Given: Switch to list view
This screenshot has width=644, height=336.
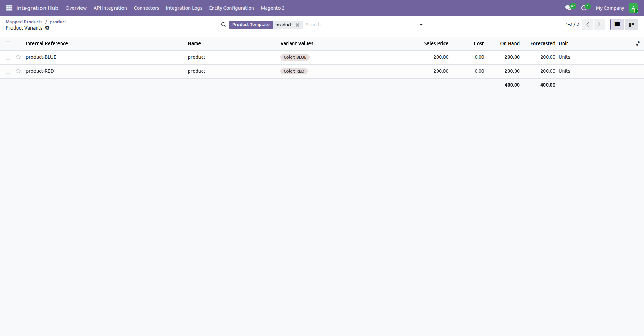Looking at the screenshot, I should tap(617, 25).
